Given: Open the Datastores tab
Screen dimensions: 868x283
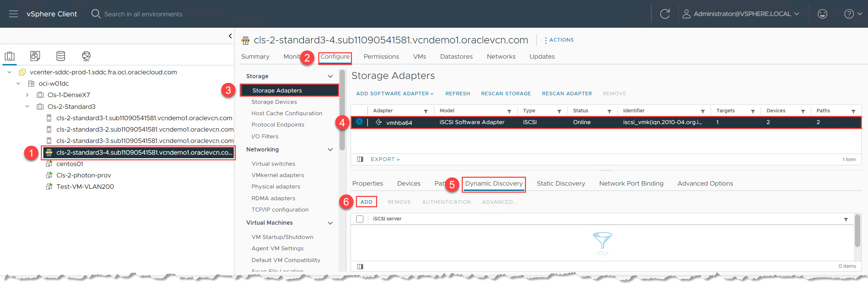Looking at the screenshot, I should [456, 57].
